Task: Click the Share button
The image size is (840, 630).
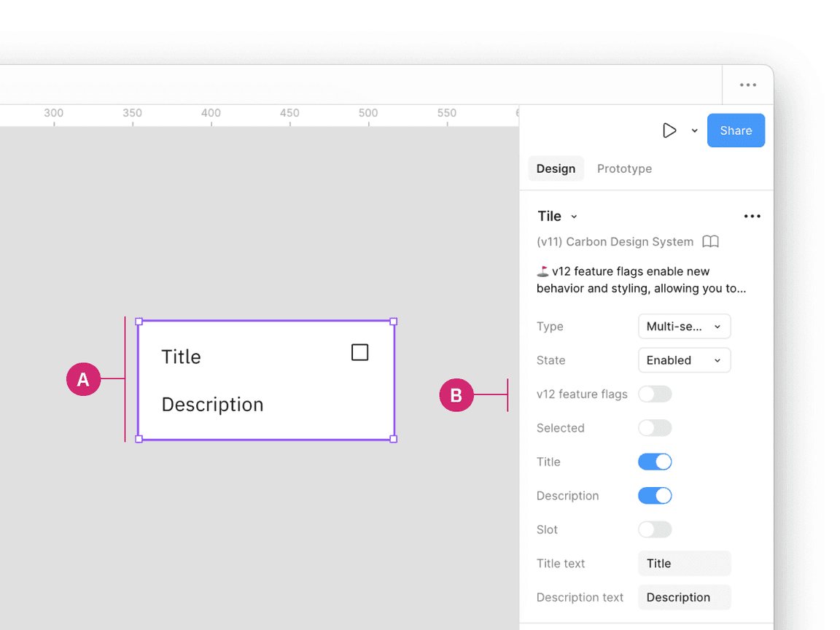Action: [x=736, y=131]
